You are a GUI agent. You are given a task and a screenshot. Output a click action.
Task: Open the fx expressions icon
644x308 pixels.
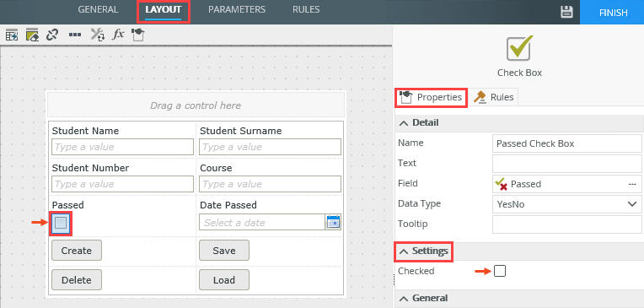click(x=118, y=35)
